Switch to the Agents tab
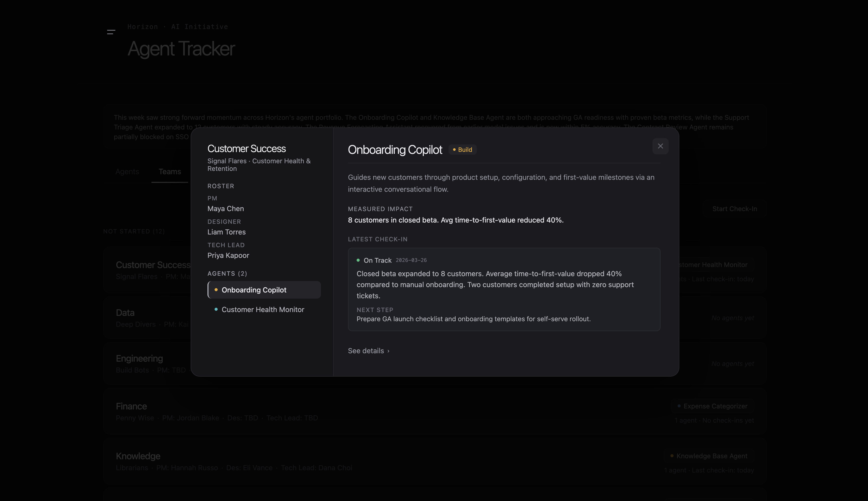The height and width of the screenshot is (501, 868). [x=127, y=171]
